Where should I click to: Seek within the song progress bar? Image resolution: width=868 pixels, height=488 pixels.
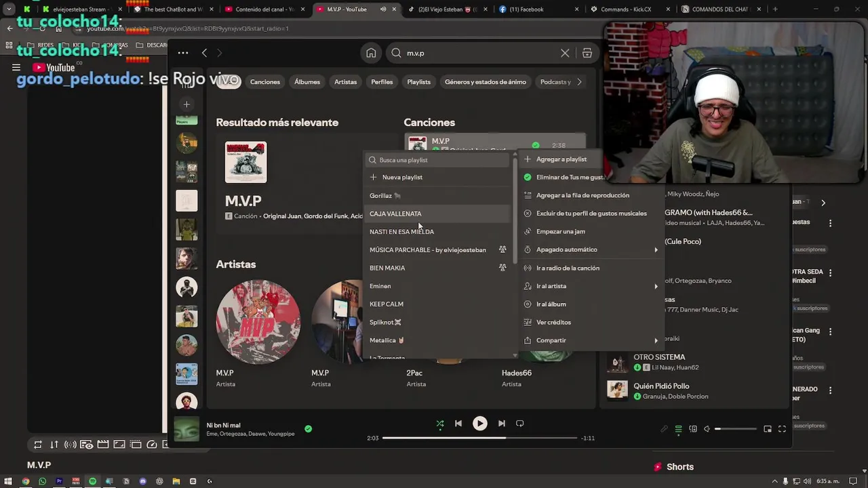[479, 438]
